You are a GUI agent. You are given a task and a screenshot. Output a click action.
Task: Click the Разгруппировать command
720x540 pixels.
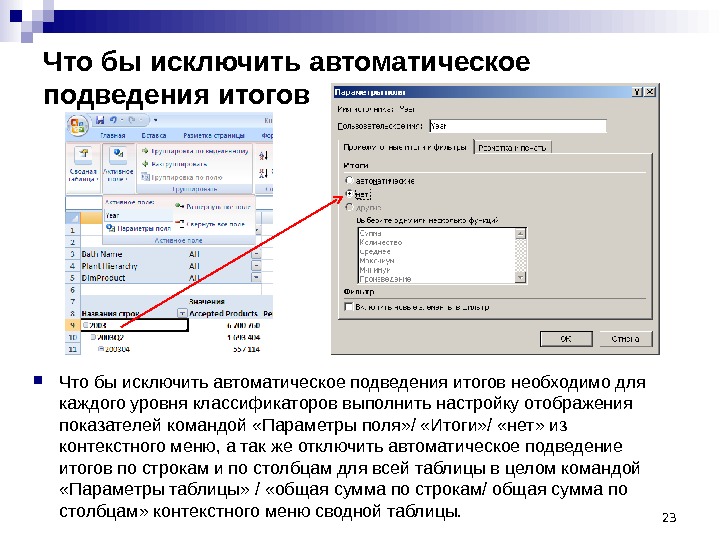(x=174, y=164)
